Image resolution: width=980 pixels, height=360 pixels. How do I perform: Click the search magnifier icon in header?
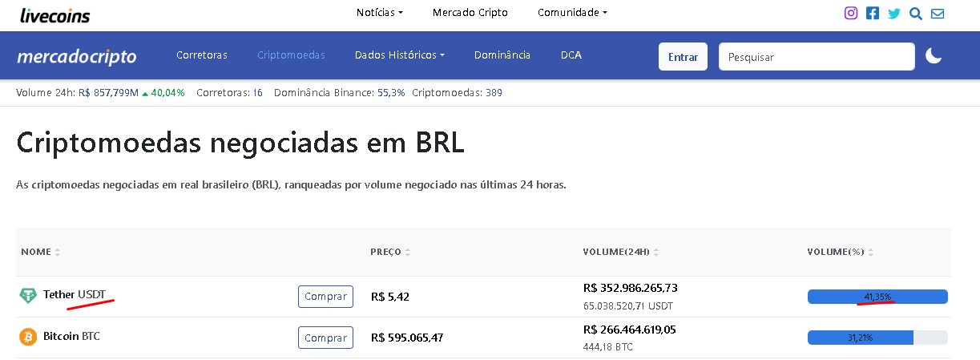click(x=916, y=13)
